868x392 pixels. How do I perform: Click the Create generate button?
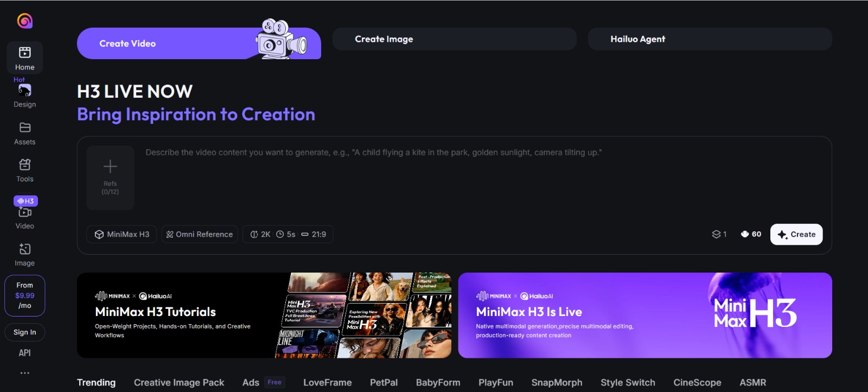pos(796,234)
